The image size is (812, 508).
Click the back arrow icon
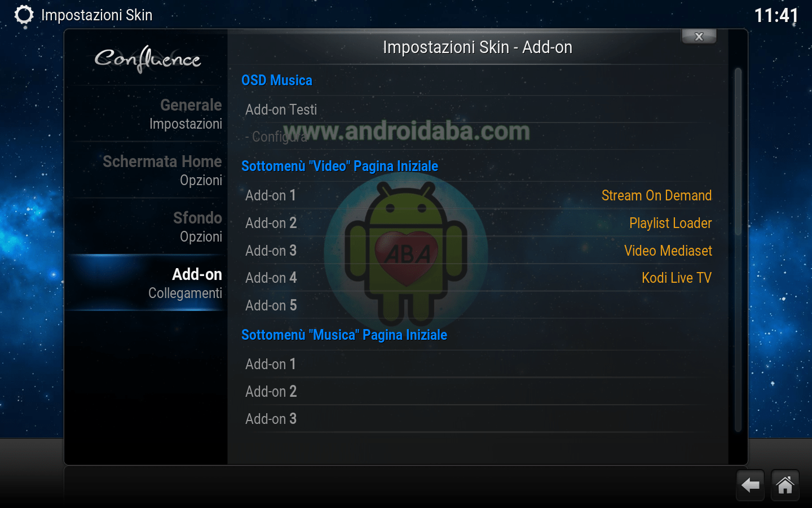750,485
